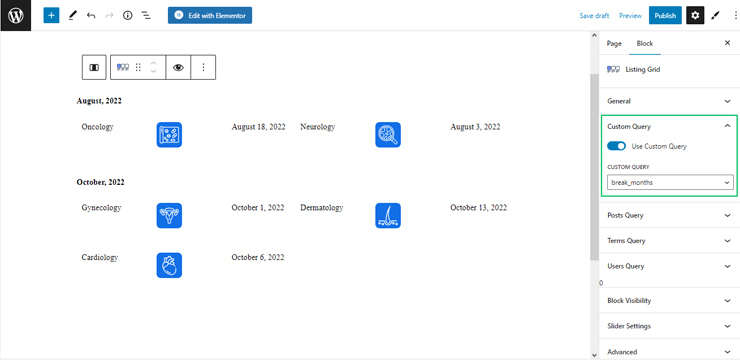740x360 pixels.
Task: Click the August 18, 2022 date
Action: pos(258,127)
